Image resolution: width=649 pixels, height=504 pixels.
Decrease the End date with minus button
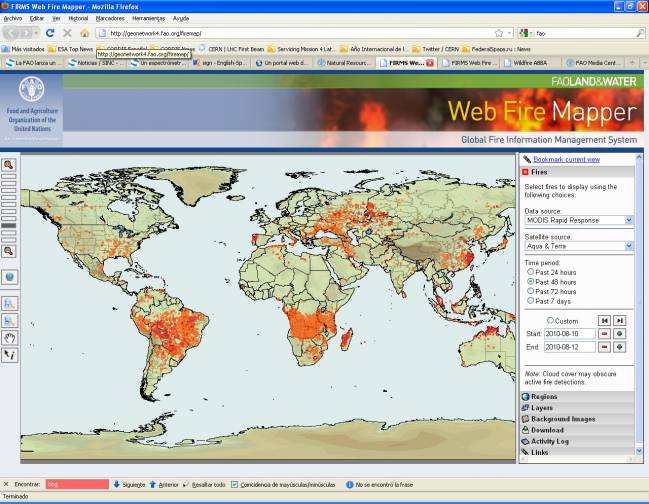point(605,347)
